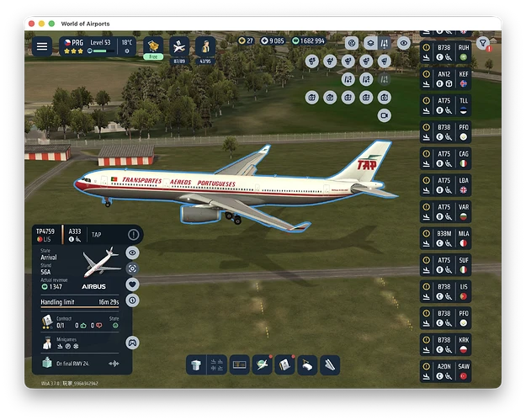Mark the TAP A333 as favorite

(132, 284)
